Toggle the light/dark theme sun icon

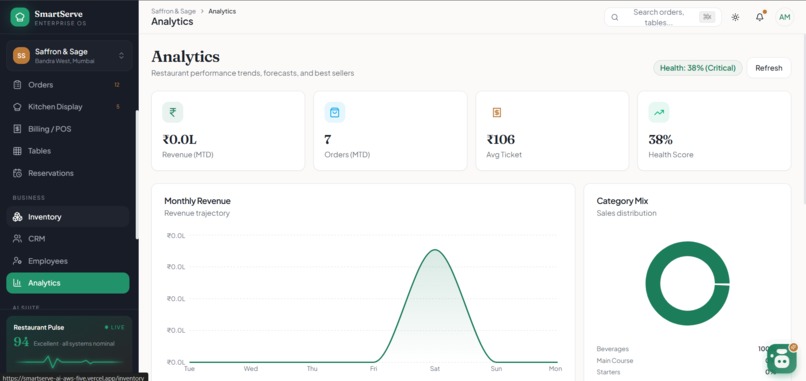(736, 17)
